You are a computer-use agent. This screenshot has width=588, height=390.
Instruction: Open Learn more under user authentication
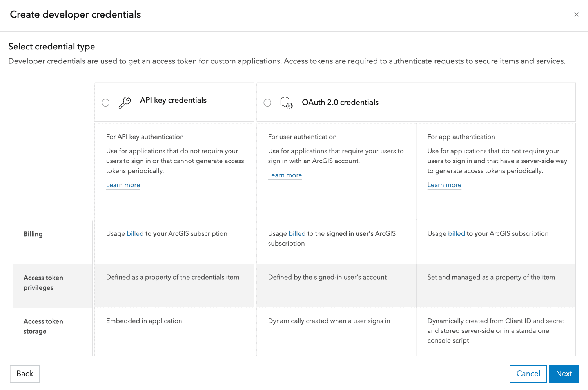[285, 175]
